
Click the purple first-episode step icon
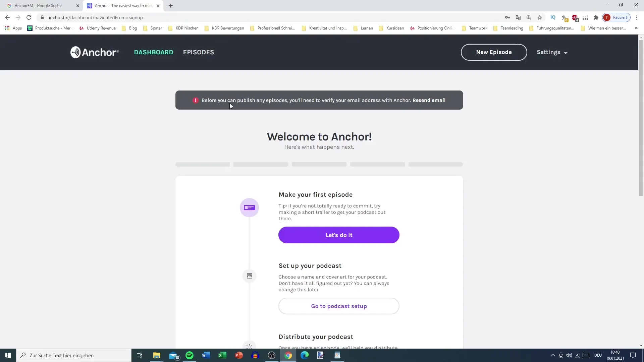[249, 208]
